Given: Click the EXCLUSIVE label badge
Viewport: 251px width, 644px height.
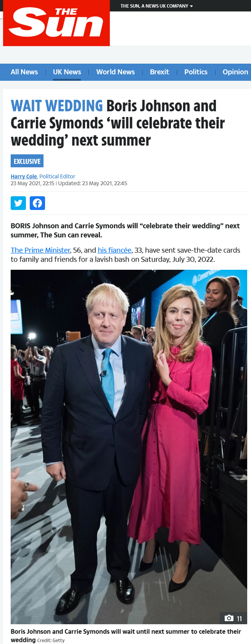Looking at the screenshot, I should click(27, 161).
